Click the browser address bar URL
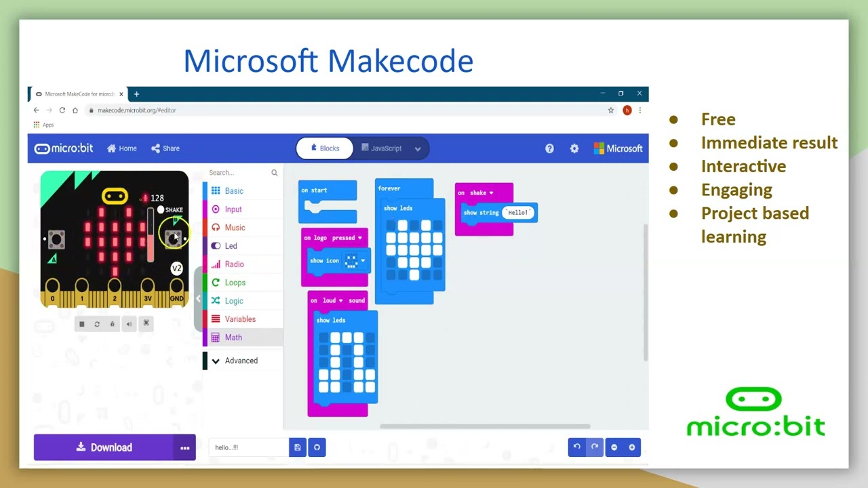868x488 pixels. pyautogui.click(x=136, y=110)
